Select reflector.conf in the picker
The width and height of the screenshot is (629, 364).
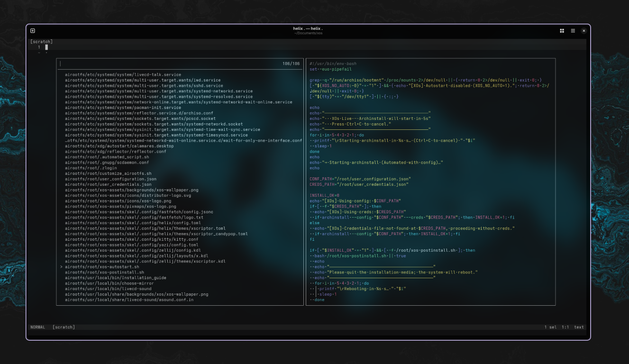(x=104, y=151)
